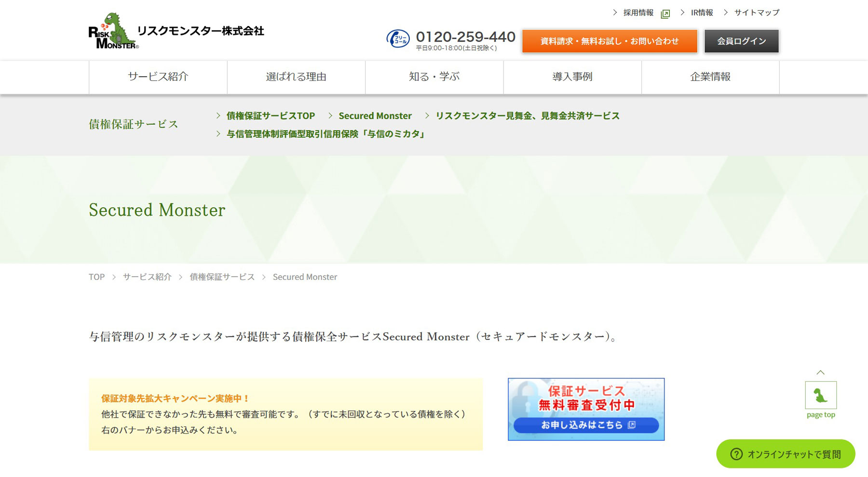Click the 債権保証サービス section heading
Screen dimensions: 868x477
[134, 124]
